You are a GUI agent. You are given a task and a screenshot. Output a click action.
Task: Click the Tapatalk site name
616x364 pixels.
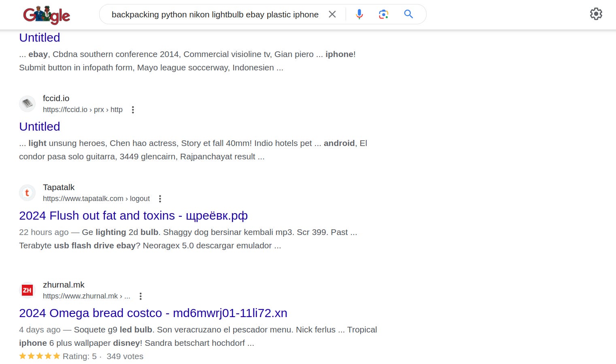point(59,187)
